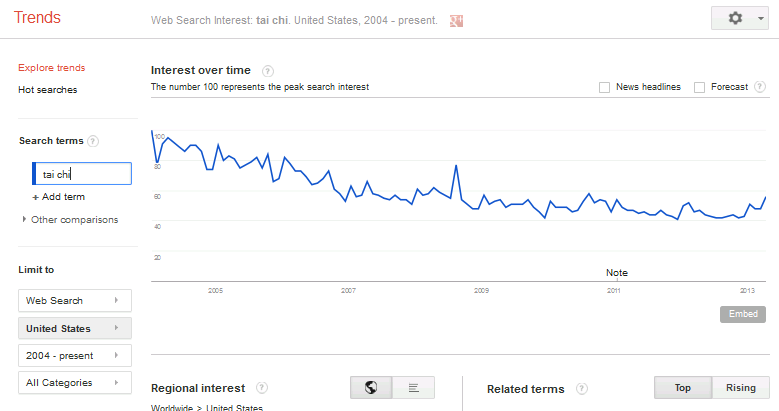Open the United States region dropdown

coord(75,328)
